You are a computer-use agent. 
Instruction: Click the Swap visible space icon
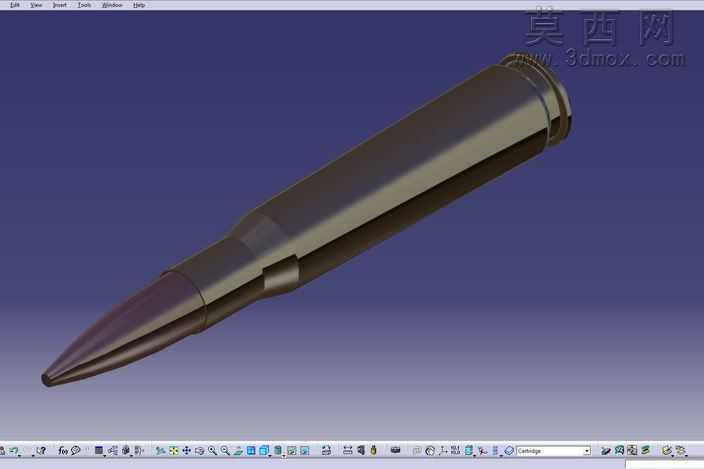point(304,450)
